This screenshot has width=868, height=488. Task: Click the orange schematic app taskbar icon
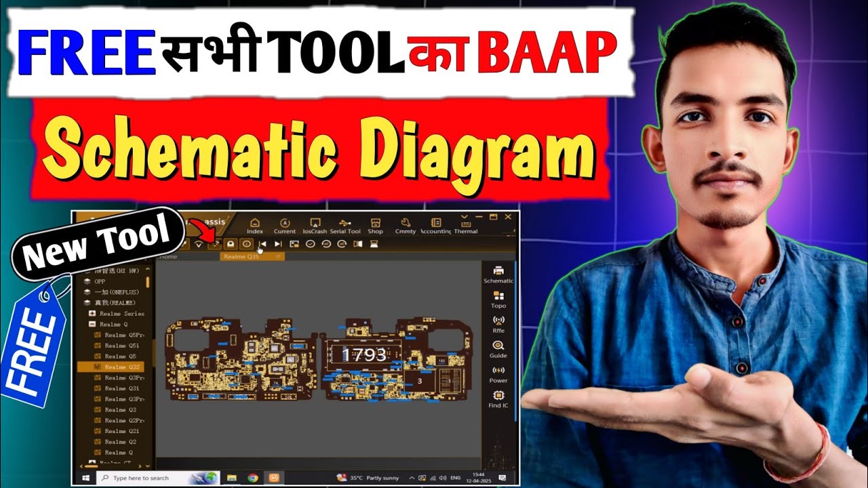pyautogui.click(x=274, y=478)
